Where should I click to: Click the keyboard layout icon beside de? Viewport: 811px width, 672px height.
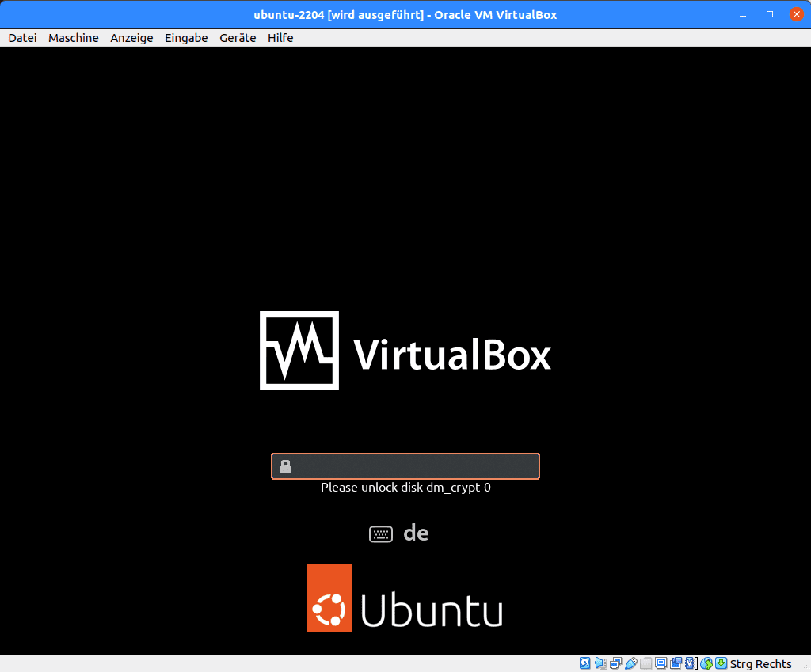381,534
